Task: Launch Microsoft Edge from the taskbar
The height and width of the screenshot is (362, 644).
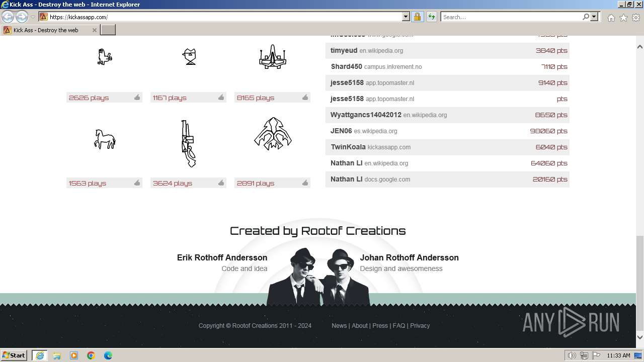Action: (x=108, y=355)
